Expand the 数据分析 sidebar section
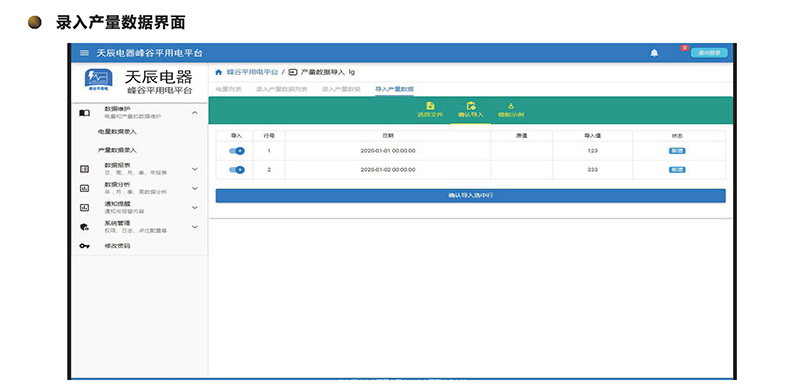796x384 pixels. point(194,188)
